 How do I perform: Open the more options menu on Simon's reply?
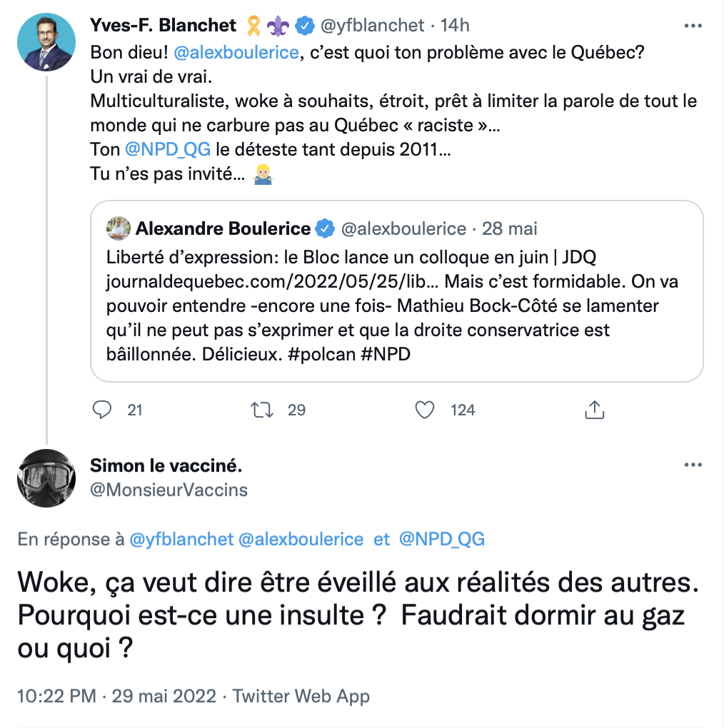tap(693, 465)
